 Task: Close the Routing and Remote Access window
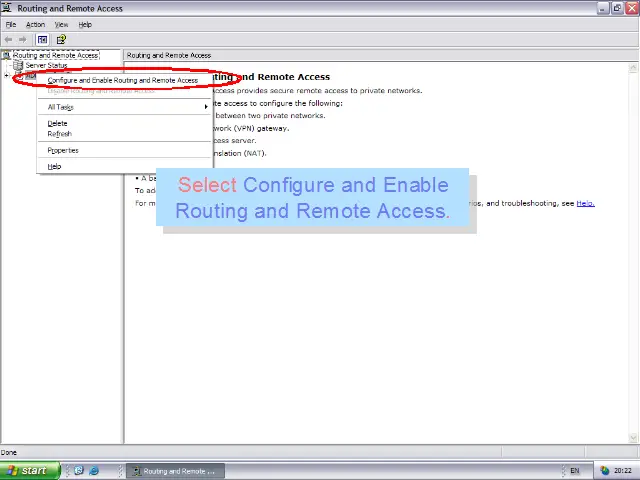632,8
